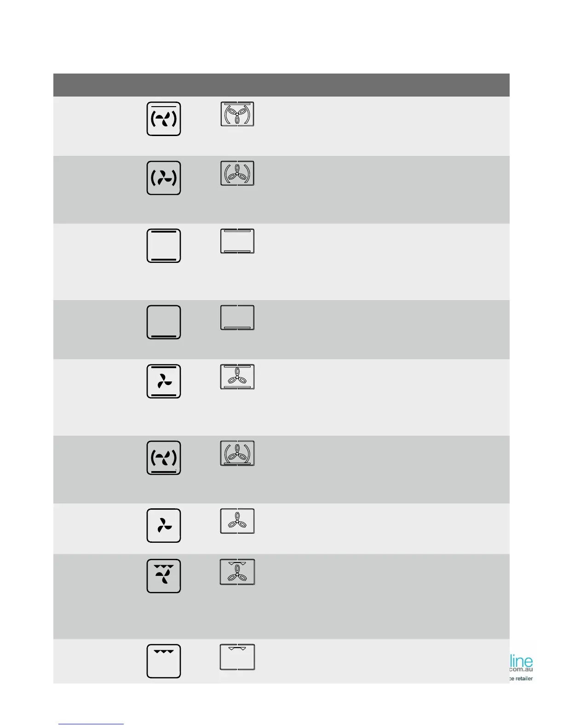
Task: Open the blue underlined link at page bottom
Action: 91,723
